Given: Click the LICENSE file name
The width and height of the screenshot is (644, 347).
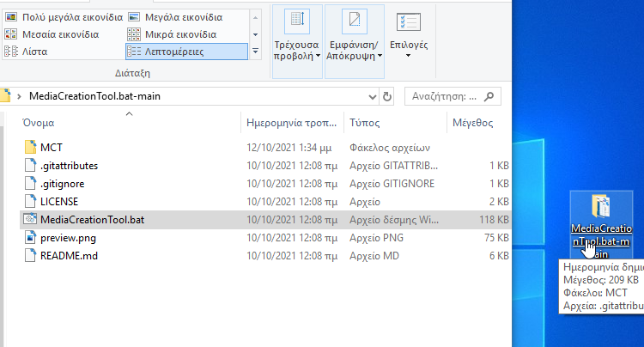Looking at the screenshot, I should click(x=59, y=202).
